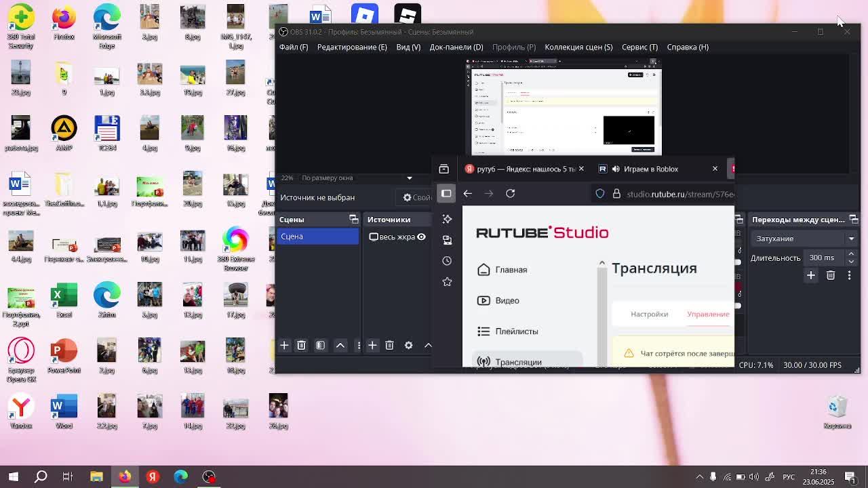Move the scene up with the arrow
Image resolution: width=868 pixels, height=488 pixels.
point(340,346)
